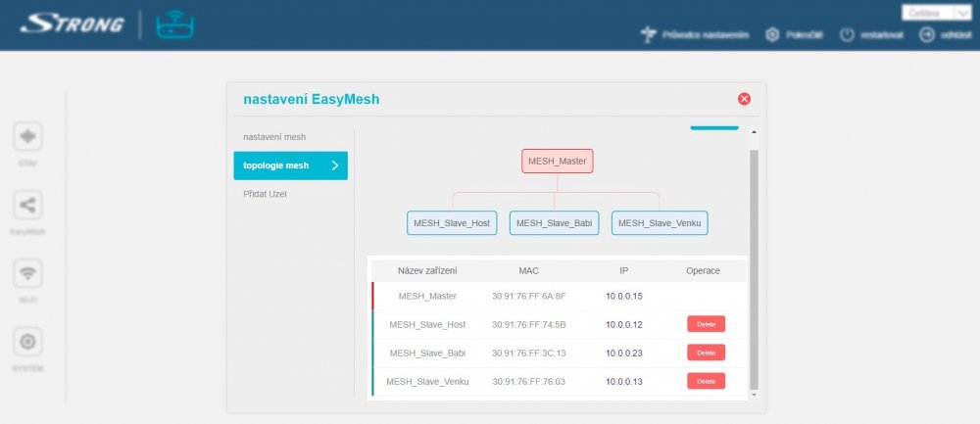
Task: Open the setup wizard icon
Action: coord(649,35)
